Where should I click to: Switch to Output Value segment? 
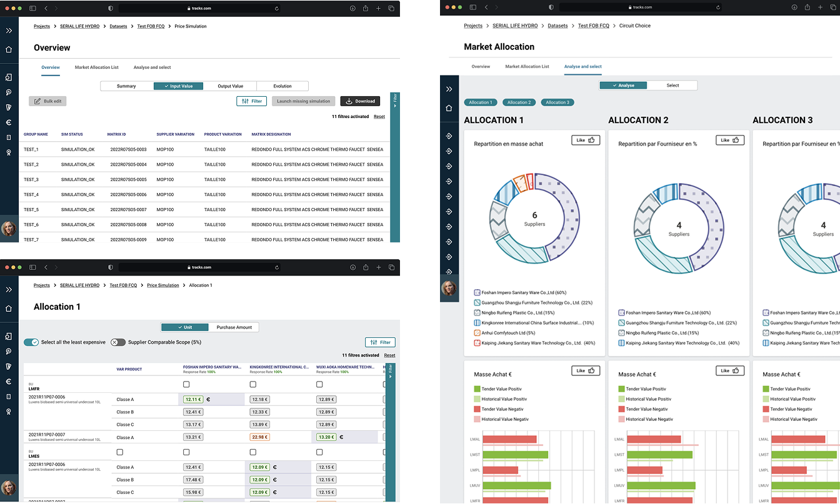tap(230, 86)
